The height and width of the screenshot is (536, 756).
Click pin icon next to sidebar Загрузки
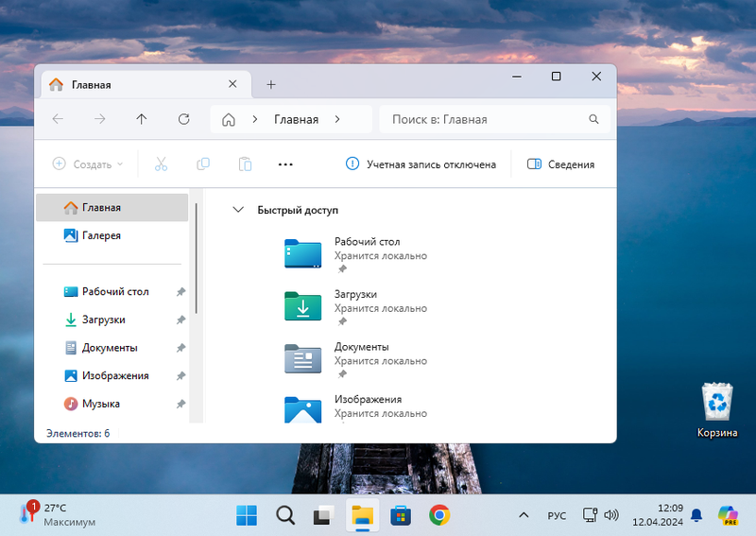(180, 320)
